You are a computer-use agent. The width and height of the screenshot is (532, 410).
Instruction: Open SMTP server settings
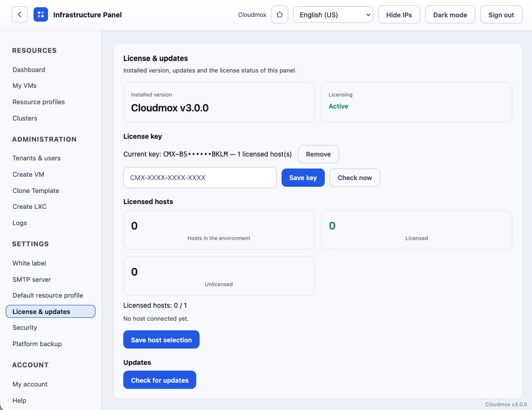32,279
